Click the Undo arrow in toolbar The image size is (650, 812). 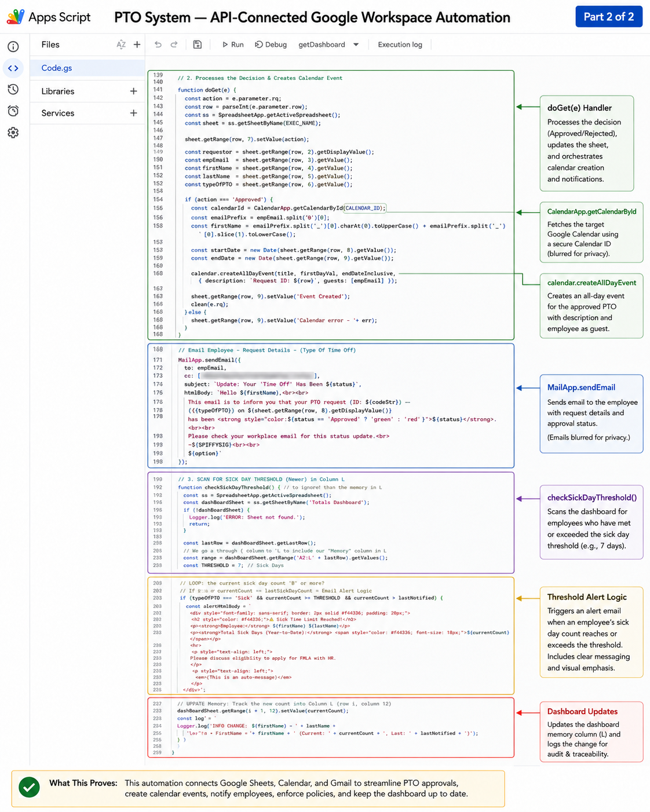point(158,45)
